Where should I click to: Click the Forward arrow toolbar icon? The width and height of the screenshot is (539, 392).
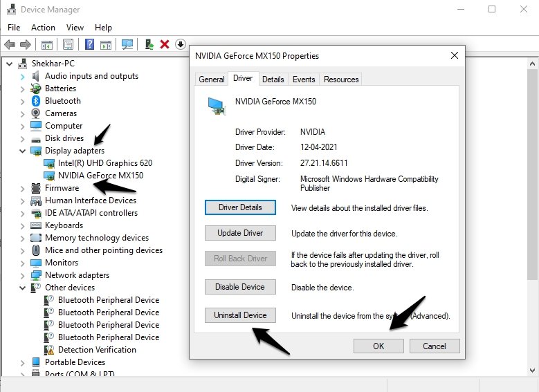[x=26, y=44]
